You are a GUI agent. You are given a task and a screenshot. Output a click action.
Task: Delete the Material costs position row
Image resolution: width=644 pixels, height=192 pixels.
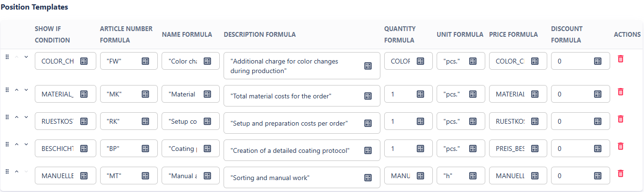click(620, 92)
